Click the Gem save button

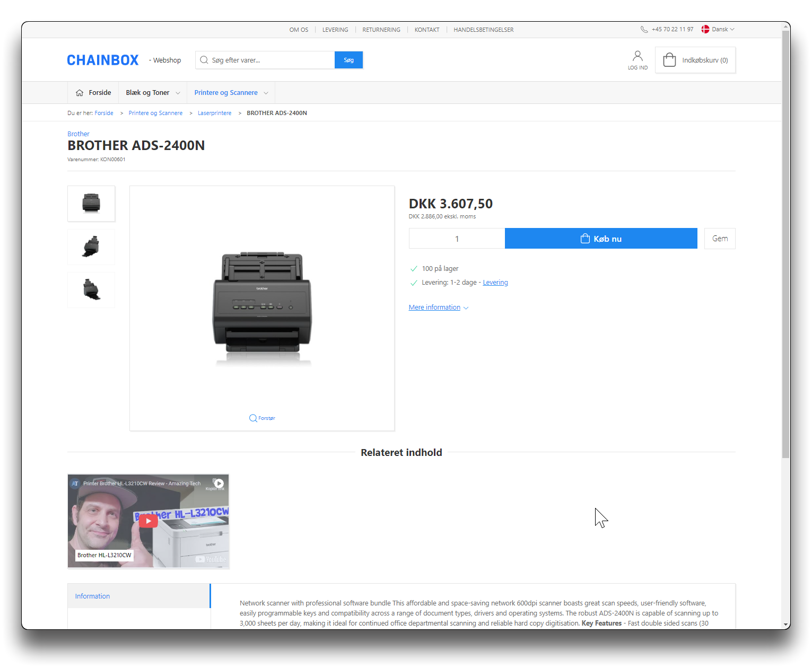point(719,239)
